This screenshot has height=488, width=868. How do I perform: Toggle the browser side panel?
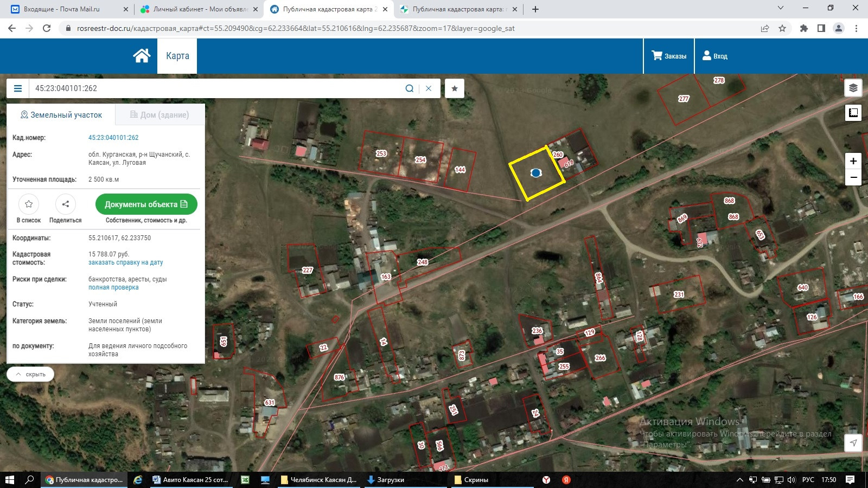821,28
